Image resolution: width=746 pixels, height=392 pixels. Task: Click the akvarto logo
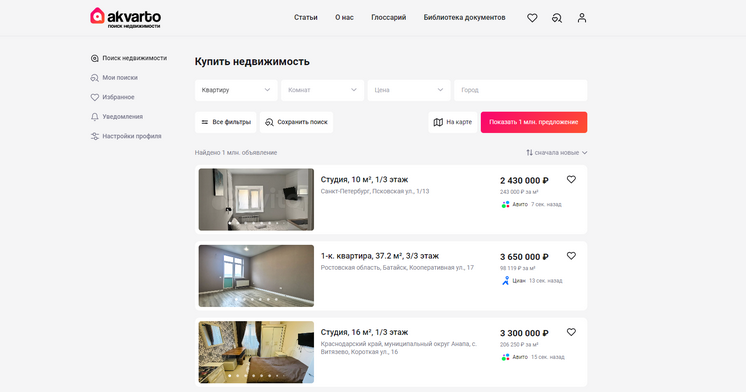(126, 18)
